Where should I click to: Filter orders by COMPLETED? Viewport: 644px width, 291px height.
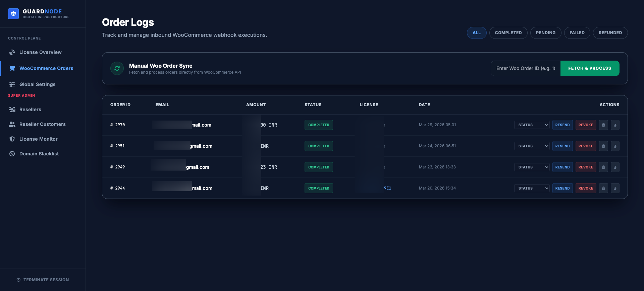pos(508,33)
